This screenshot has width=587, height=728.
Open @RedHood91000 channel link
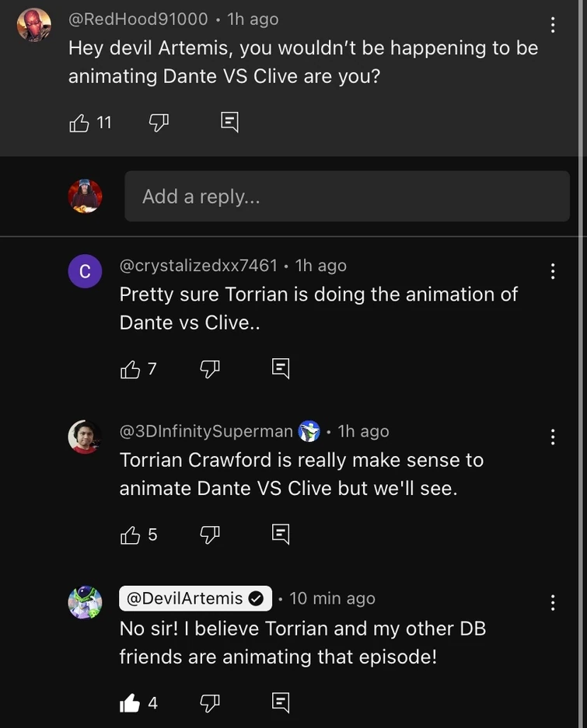138,19
